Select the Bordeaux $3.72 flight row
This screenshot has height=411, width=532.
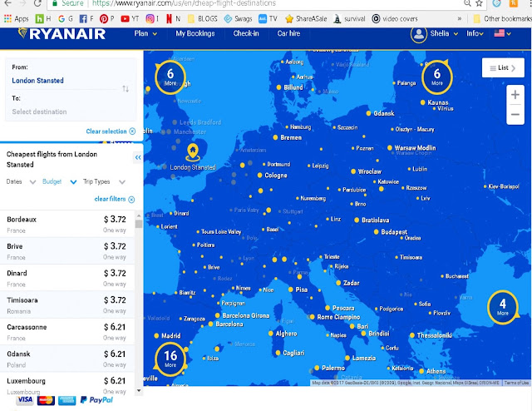pos(67,224)
